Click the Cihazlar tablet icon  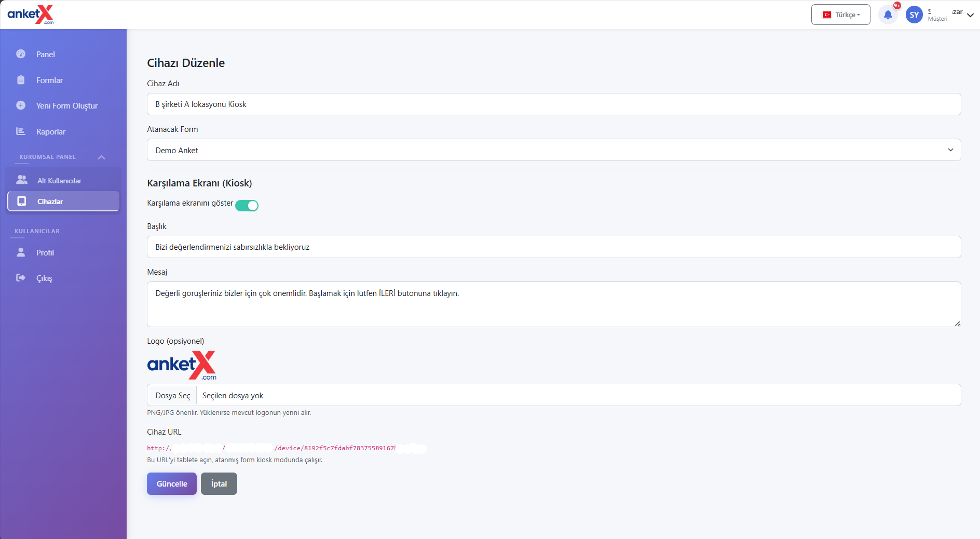pos(22,201)
